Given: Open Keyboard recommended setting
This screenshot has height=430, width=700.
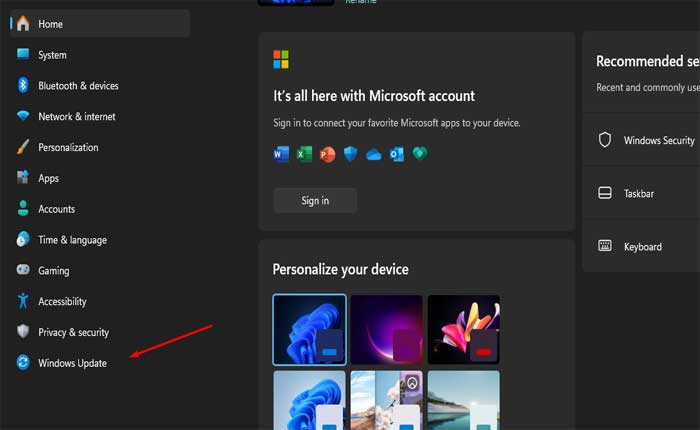Looking at the screenshot, I should 641,246.
